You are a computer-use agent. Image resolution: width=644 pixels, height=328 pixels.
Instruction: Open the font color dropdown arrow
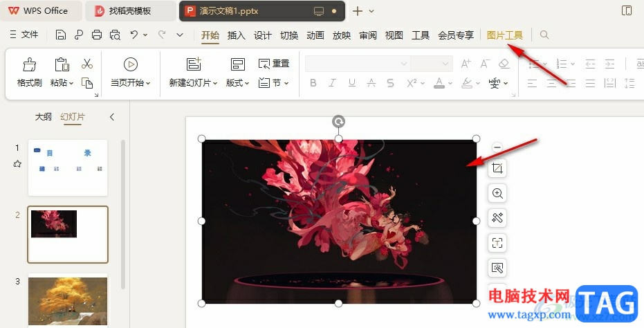pos(450,84)
